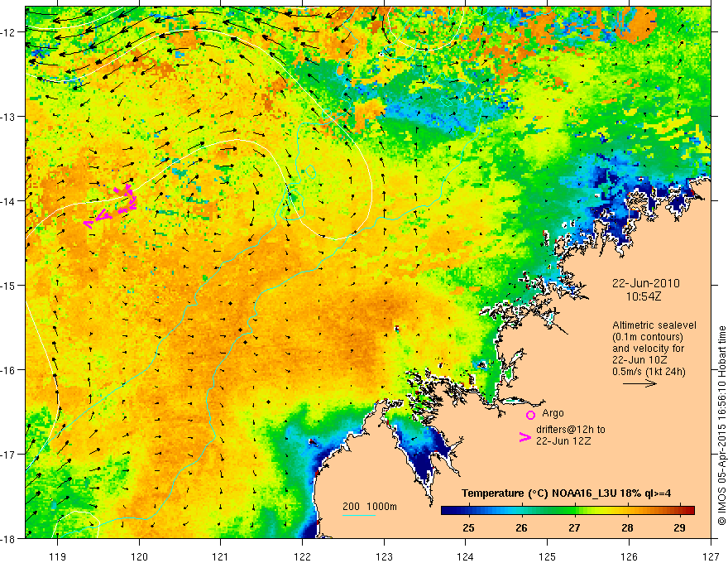Click the 'Altimetric sealevel' legend text
This screenshot has height=563, width=728.
point(654,325)
